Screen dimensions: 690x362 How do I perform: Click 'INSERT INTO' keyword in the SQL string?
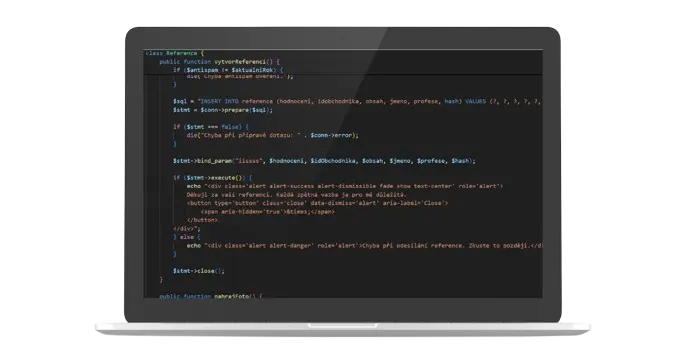[x=219, y=102]
